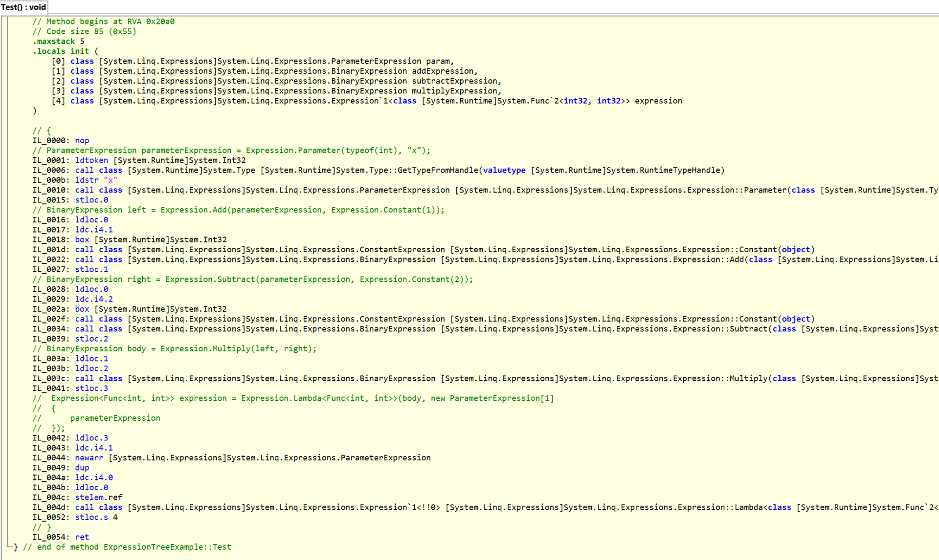Click the subtractExpression local variable name
This screenshot has height=560, width=939.
454,81
